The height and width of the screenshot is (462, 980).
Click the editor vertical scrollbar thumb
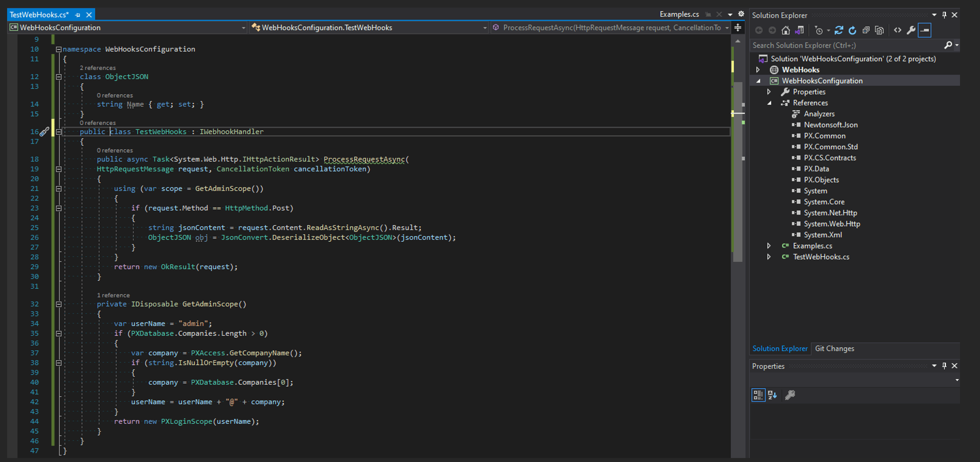[x=737, y=171]
